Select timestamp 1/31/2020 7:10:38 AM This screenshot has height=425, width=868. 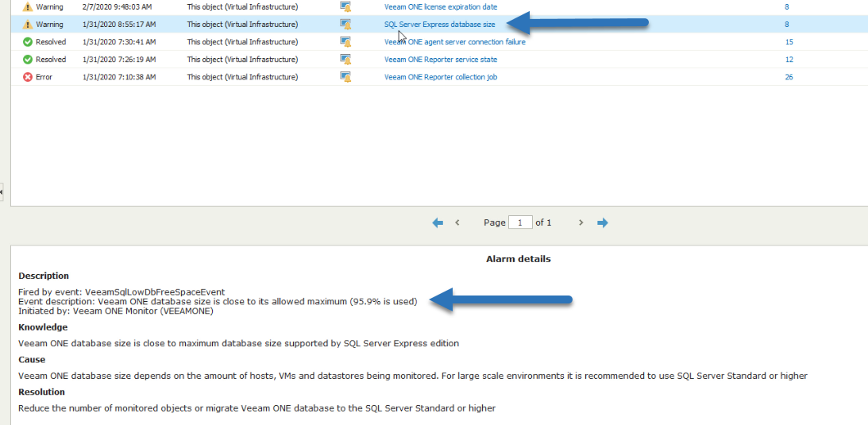(x=119, y=77)
